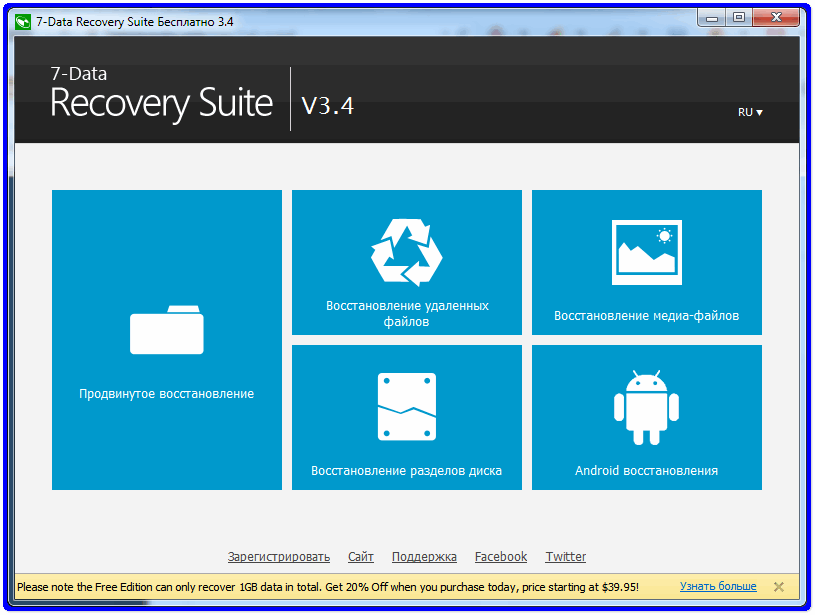Select Восстановление разделов диска label
The height and width of the screenshot is (615, 815).
pos(406,471)
